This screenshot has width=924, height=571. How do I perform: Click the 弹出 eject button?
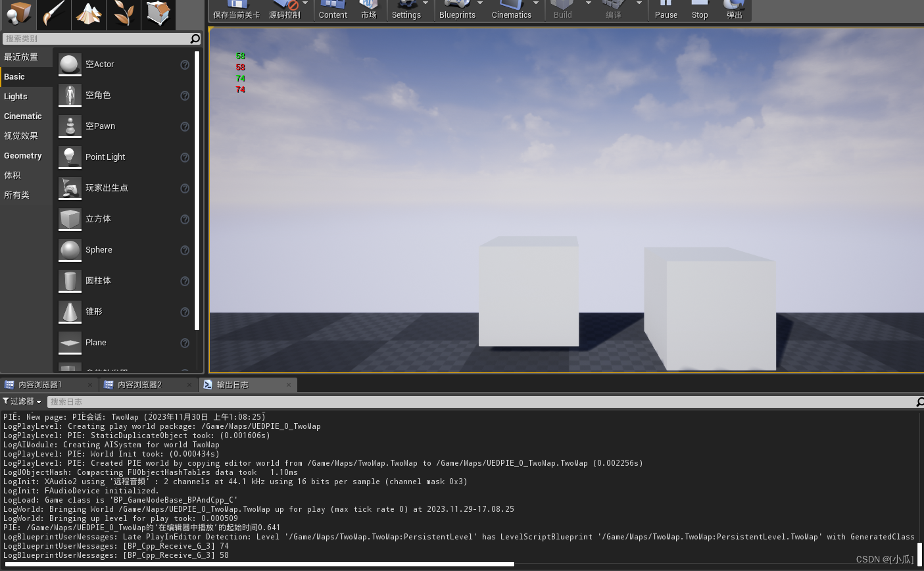coord(735,10)
